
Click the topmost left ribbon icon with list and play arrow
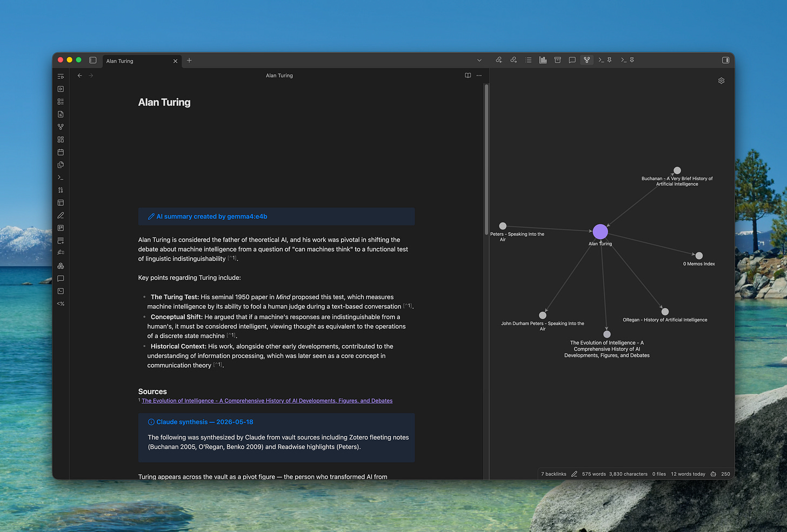pos(61,76)
